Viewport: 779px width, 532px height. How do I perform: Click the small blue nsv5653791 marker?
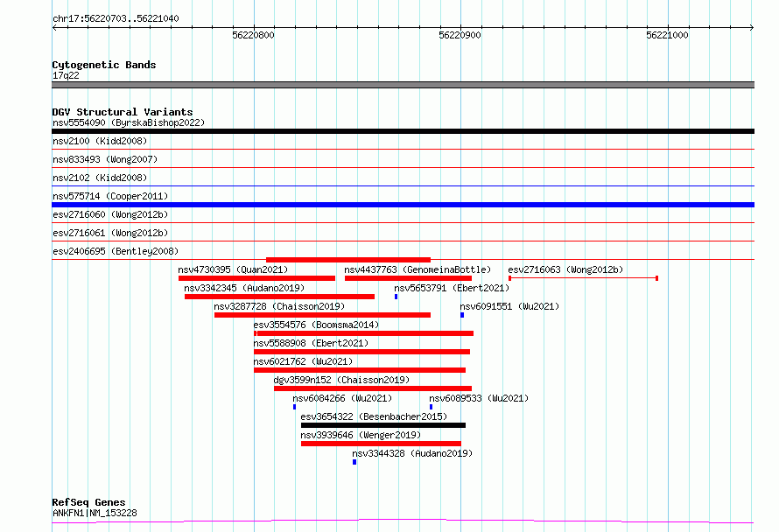click(x=396, y=297)
